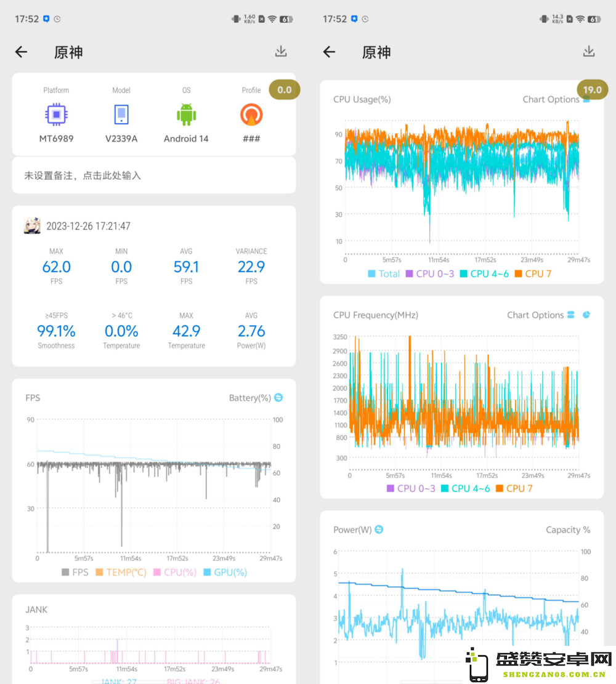Toggle CPU 0~3 in the CPU Frequency legend

[411, 489]
